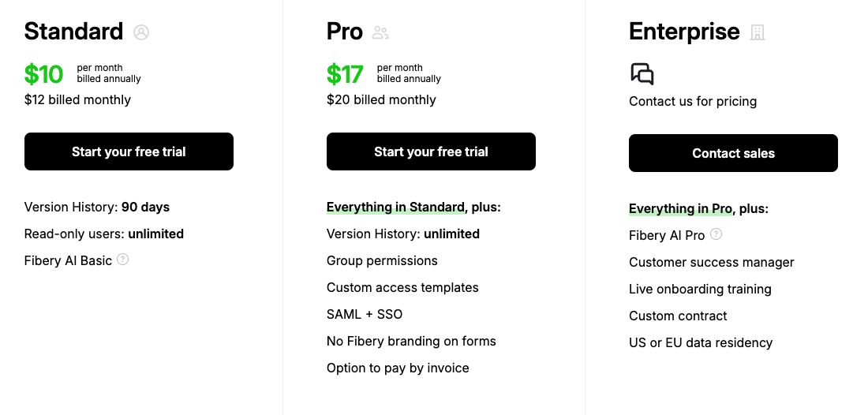Select the Pro plan heading
This screenshot has width=868, height=415.
pyautogui.click(x=345, y=32)
